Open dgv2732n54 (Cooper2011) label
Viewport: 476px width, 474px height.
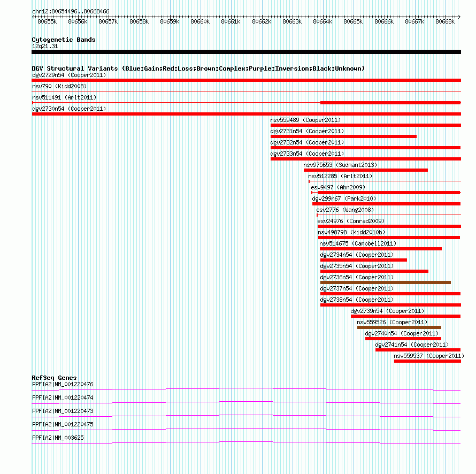pyautogui.click(x=307, y=142)
